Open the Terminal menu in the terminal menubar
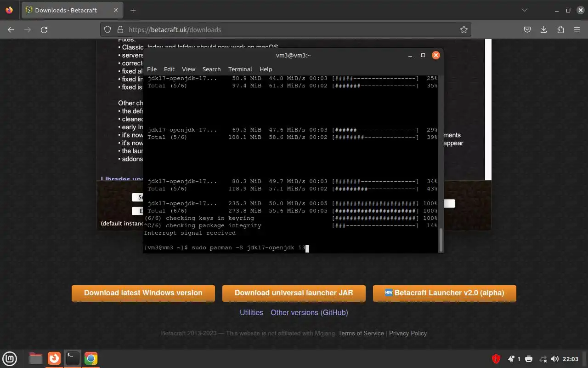 tap(240, 69)
